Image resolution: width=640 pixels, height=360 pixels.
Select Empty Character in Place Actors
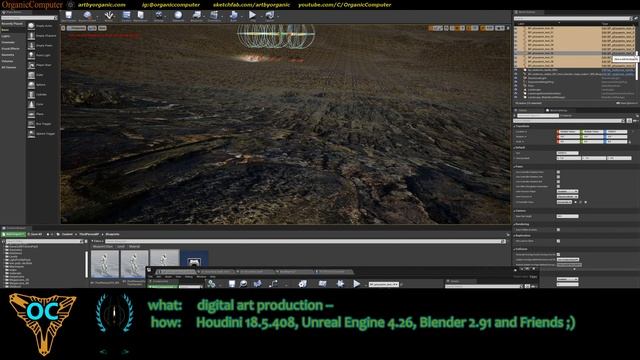(42, 36)
